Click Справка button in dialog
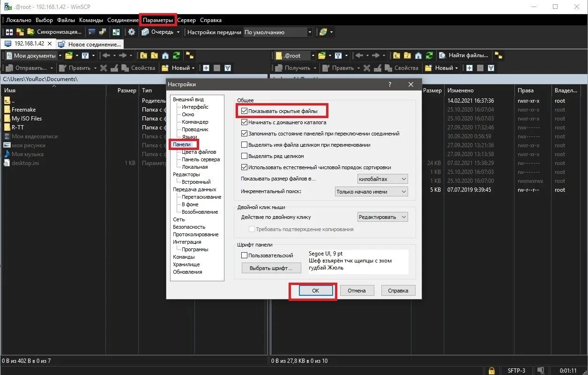 click(398, 291)
